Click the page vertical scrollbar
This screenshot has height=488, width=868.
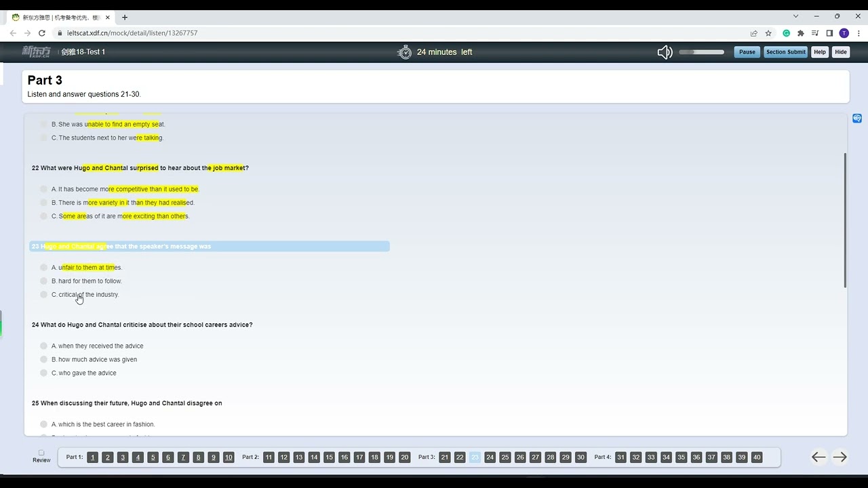[845, 220]
